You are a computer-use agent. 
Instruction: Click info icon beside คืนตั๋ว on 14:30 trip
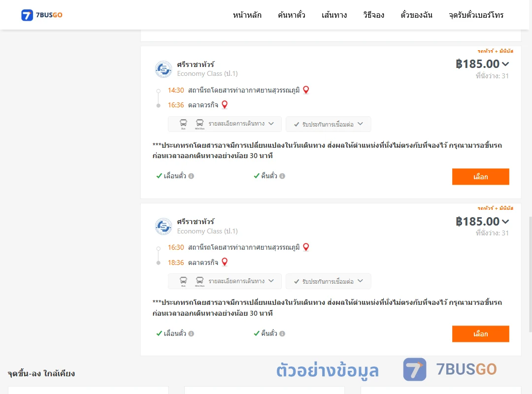tap(282, 176)
